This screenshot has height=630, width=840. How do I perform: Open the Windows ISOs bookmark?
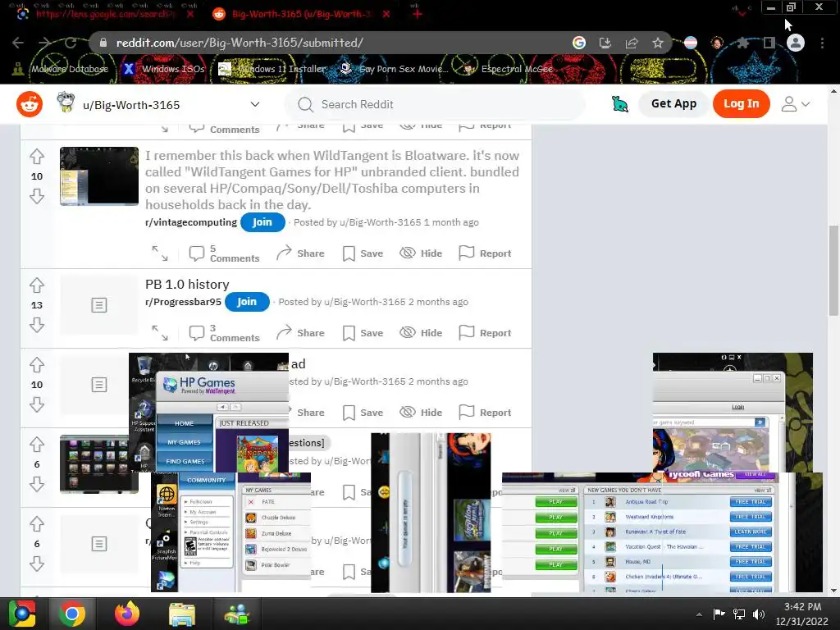[164, 69]
